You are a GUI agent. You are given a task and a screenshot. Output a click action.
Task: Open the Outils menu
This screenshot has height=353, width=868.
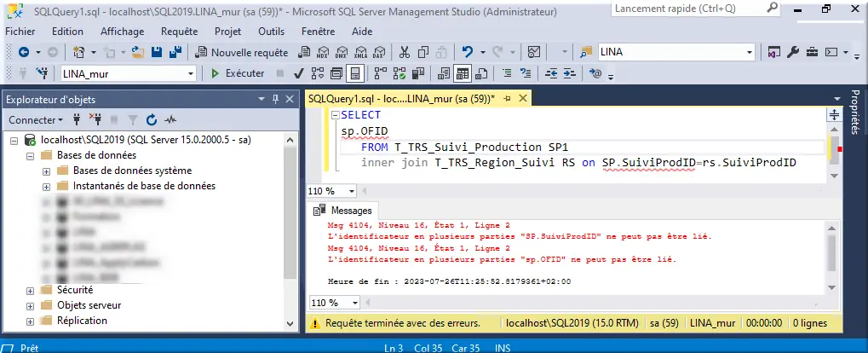point(271,32)
